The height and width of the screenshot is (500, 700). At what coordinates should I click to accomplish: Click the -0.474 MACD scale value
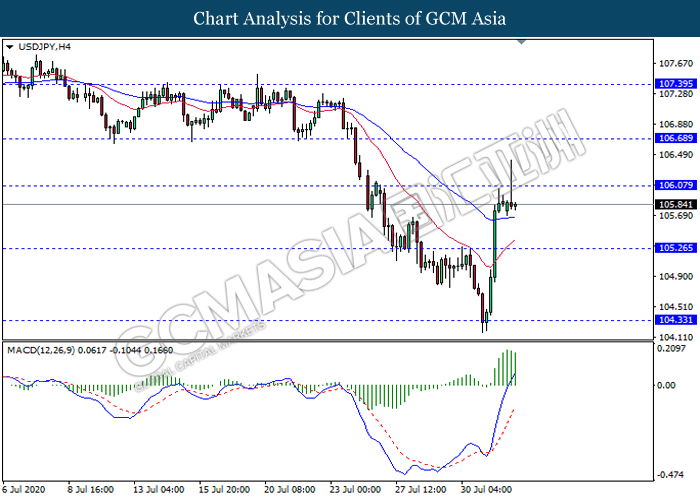[669, 475]
